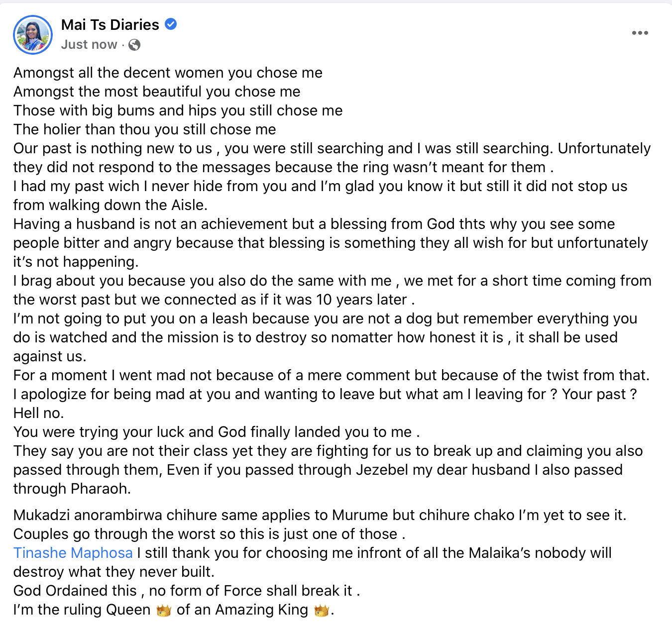Open the three-dot post options menu
This screenshot has width=672, height=631.
point(640,33)
